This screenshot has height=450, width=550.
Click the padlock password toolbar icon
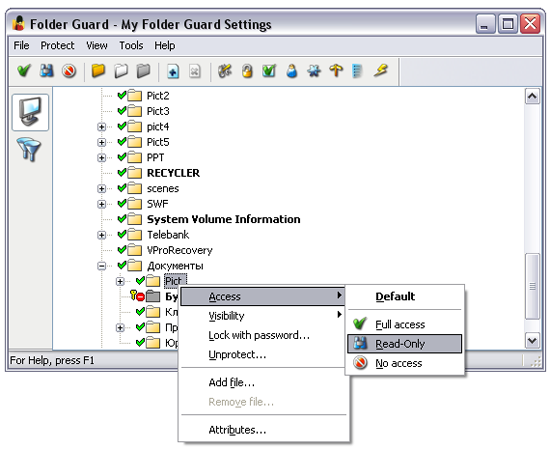247,71
